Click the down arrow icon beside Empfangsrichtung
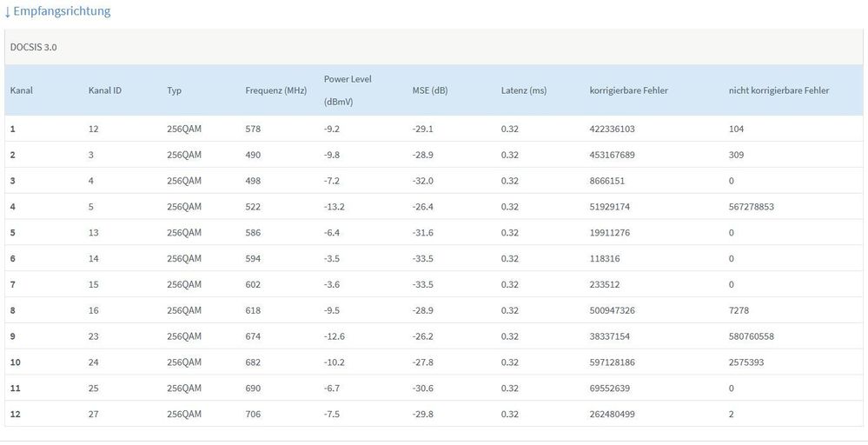This screenshot has width=868, height=445. (x=8, y=12)
